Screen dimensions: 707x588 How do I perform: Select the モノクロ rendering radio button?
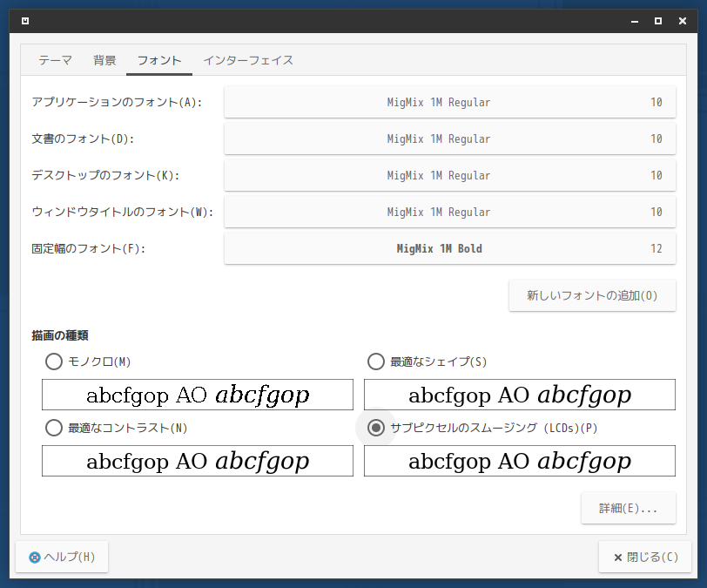click(x=54, y=362)
